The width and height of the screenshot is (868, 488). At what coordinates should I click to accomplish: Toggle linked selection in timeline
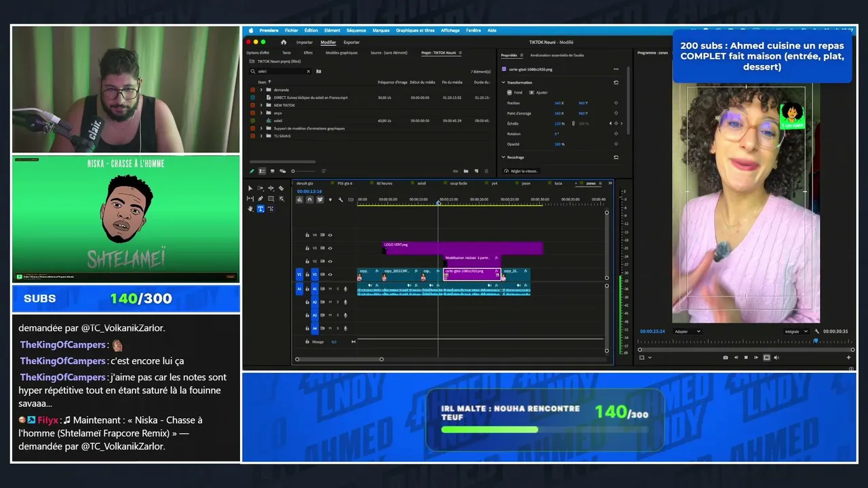319,199
